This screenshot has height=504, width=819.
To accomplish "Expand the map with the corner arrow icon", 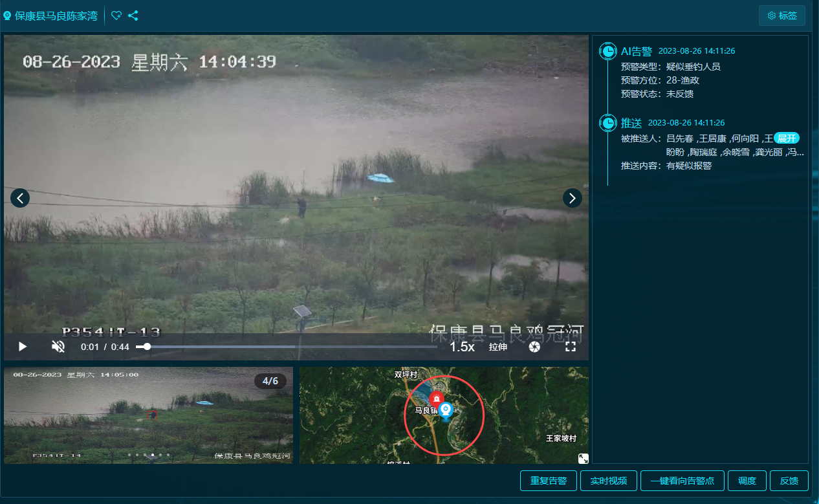I will [583, 458].
